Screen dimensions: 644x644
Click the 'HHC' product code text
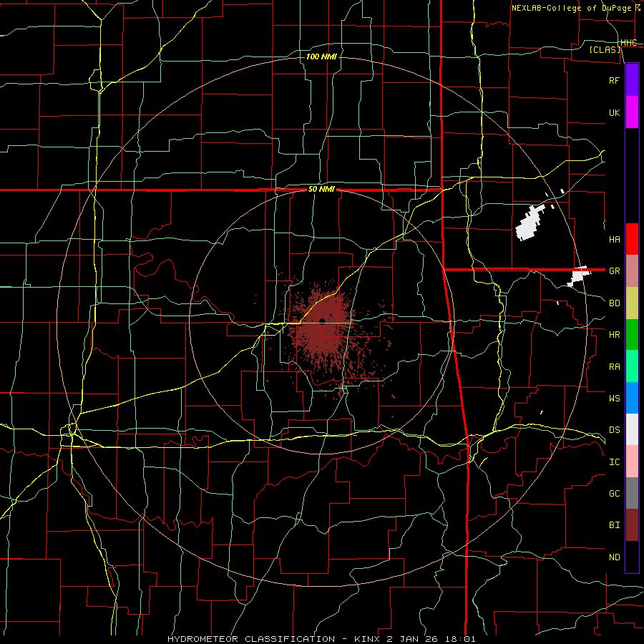coord(629,43)
